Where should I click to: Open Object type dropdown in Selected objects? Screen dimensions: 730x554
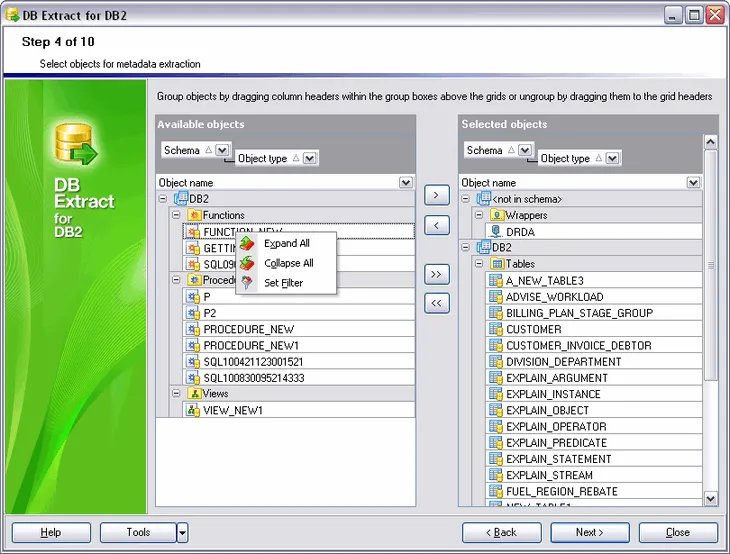click(x=612, y=158)
